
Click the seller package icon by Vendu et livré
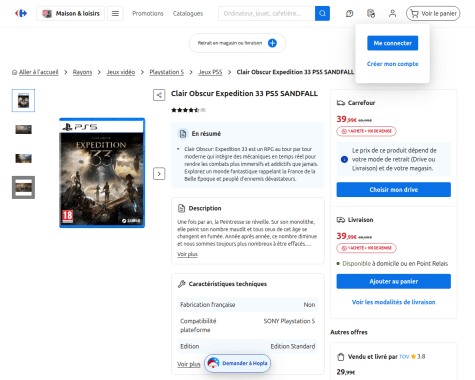(341, 357)
